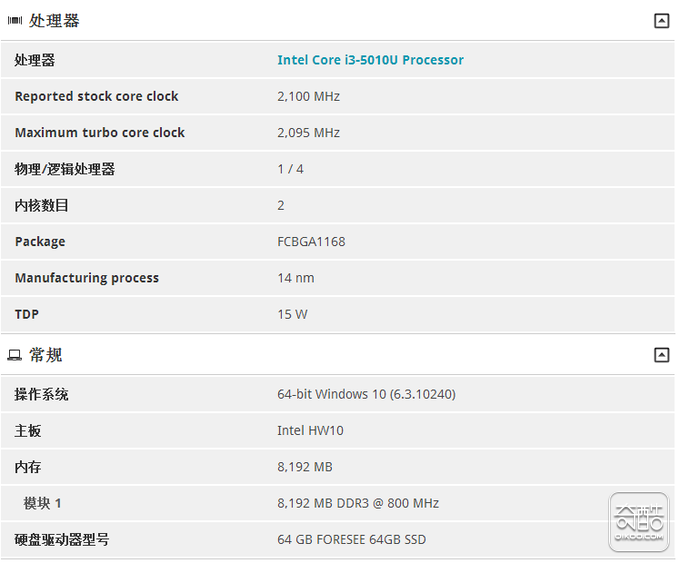Click the 内核数目 value 2
Screen dimensions: 680x563
[x=281, y=206]
